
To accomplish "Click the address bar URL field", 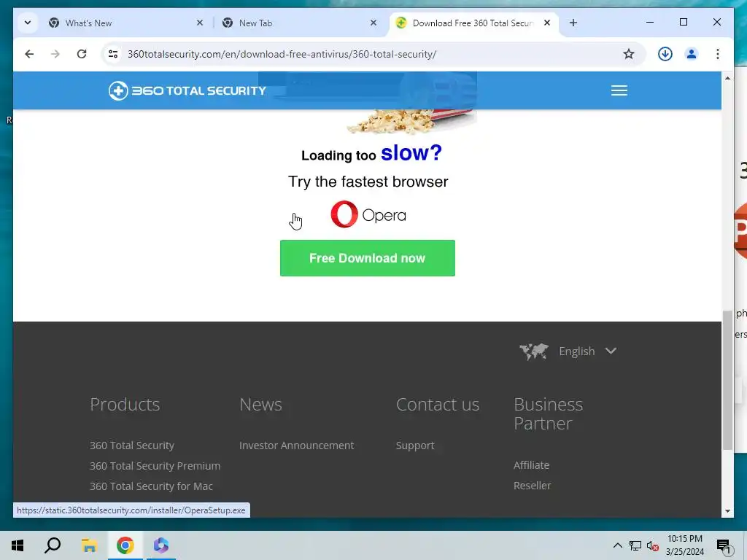I will coord(371,54).
